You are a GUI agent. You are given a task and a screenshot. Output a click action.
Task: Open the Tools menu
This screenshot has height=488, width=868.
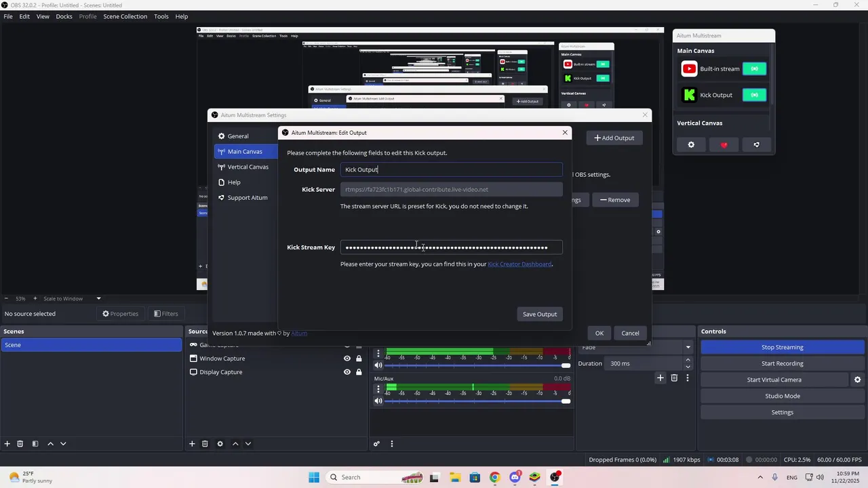click(x=161, y=16)
